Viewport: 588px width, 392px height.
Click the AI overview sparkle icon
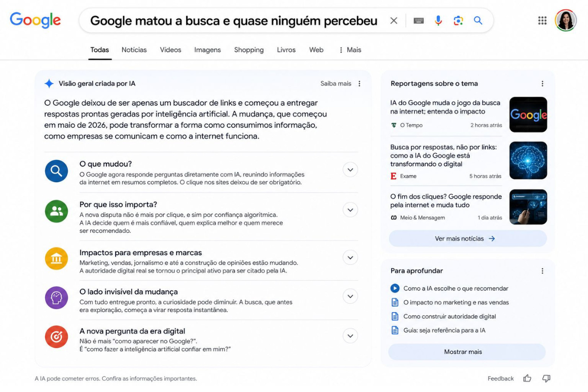(49, 83)
